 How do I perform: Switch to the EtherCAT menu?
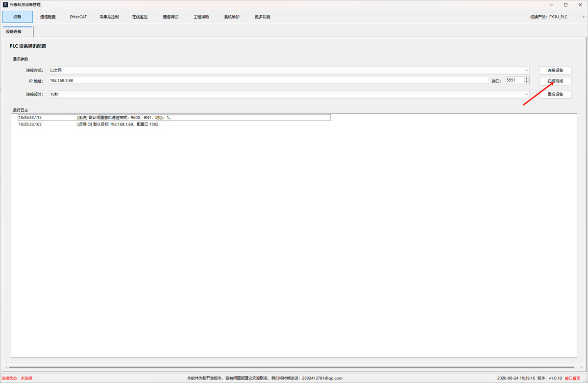click(x=78, y=17)
